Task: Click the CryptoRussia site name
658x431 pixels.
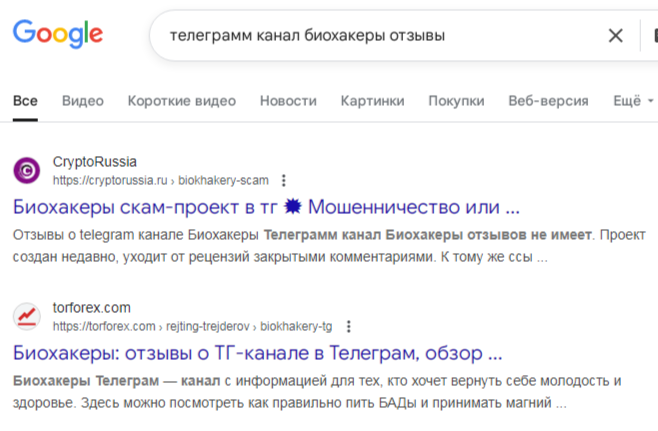Action: tap(95, 162)
